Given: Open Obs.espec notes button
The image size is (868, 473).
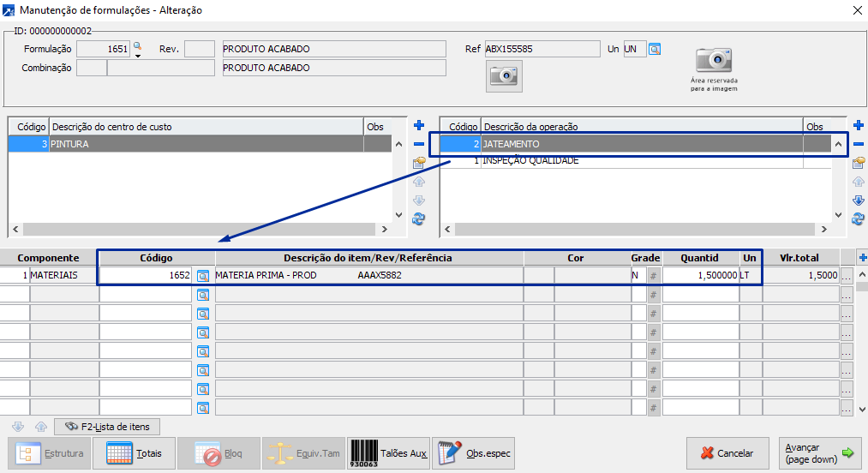Looking at the screenshot, I should click(x=473, y=453).
